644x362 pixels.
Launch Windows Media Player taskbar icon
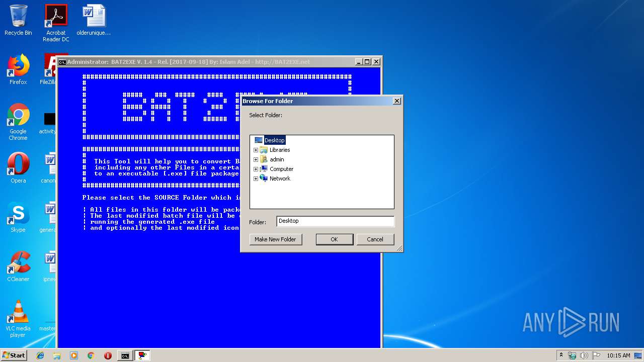click(x=74, y=355)
